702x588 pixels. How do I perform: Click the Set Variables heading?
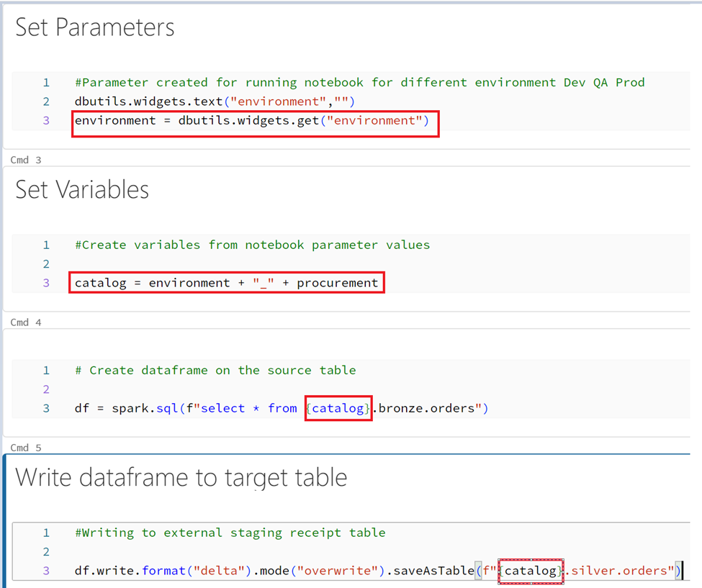click(x=82, y=189)
